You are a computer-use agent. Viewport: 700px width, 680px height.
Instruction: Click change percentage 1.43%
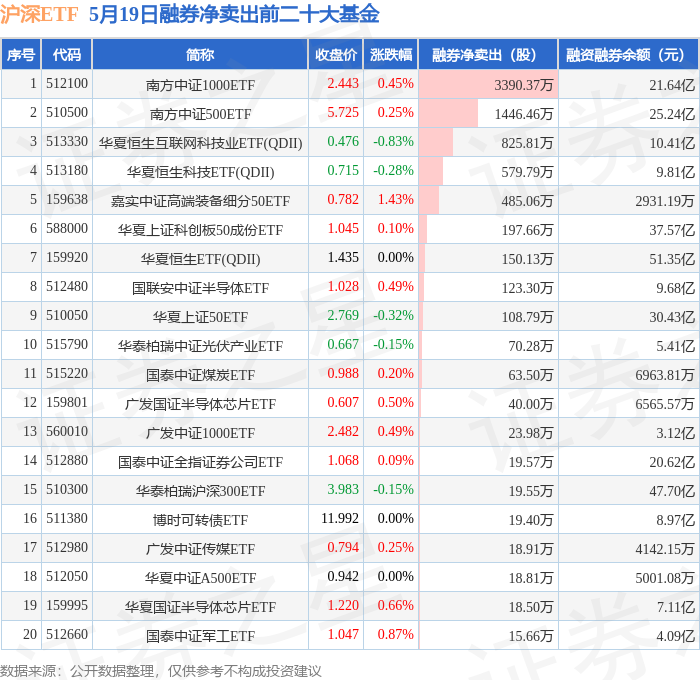pyautogui.click(x=396, y=200)
